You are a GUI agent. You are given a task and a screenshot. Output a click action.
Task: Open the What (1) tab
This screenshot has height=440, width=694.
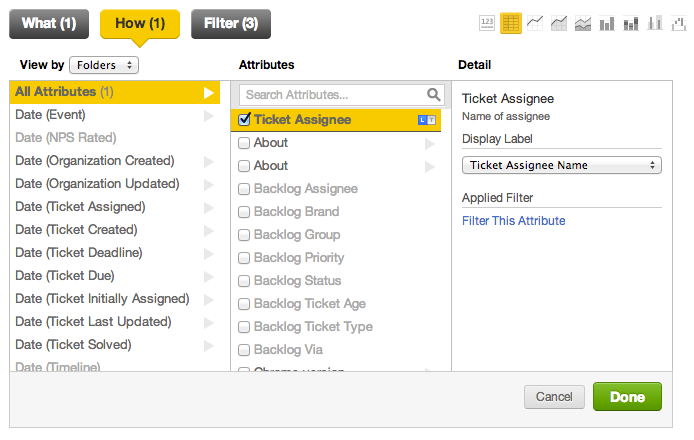(50, 22)
